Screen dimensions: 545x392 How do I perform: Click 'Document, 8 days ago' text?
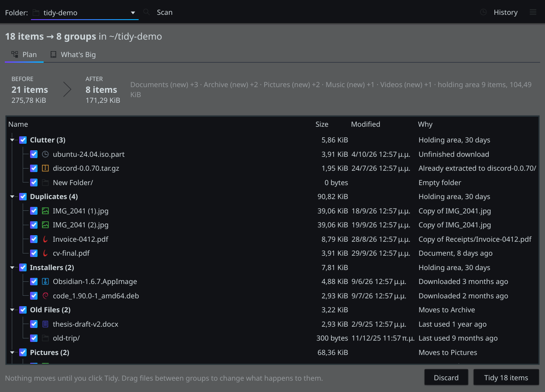[x=456, y=253]
